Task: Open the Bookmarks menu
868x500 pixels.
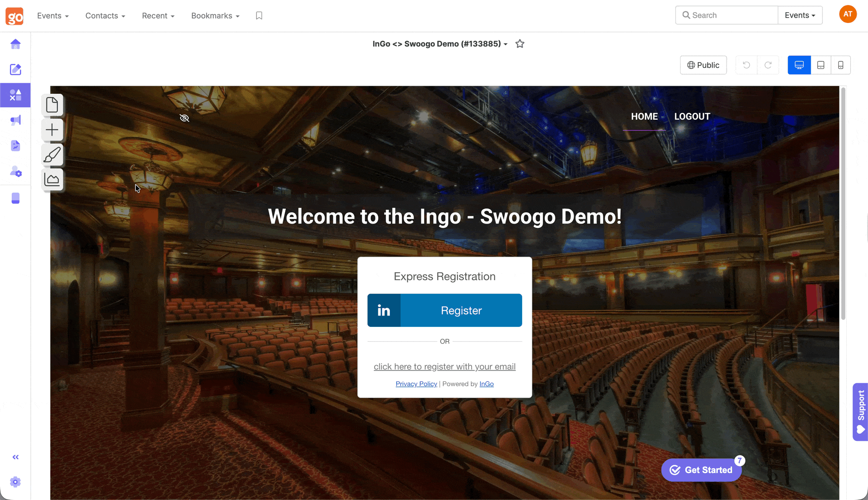Action: pyautogui.click(x=215, y=16)
